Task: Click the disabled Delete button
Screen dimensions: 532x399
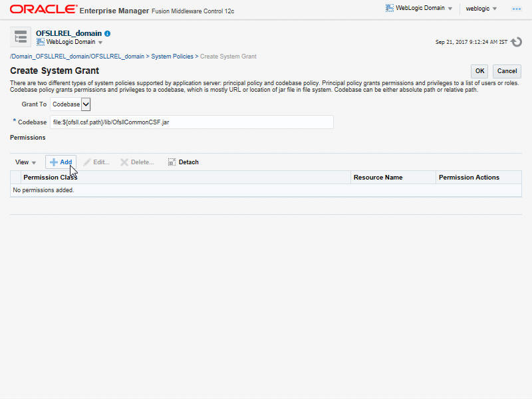Action: (138, 162)
